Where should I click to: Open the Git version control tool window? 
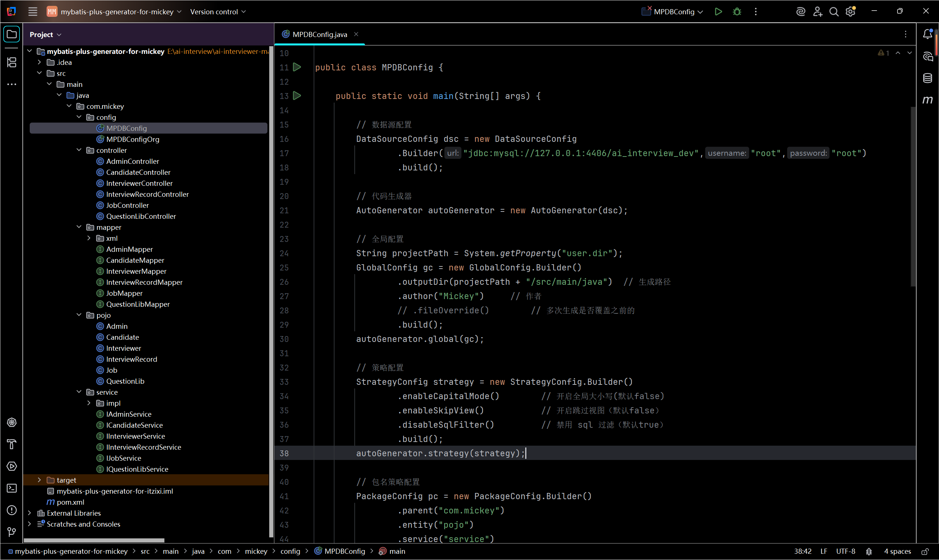click(x=12, y=532)
